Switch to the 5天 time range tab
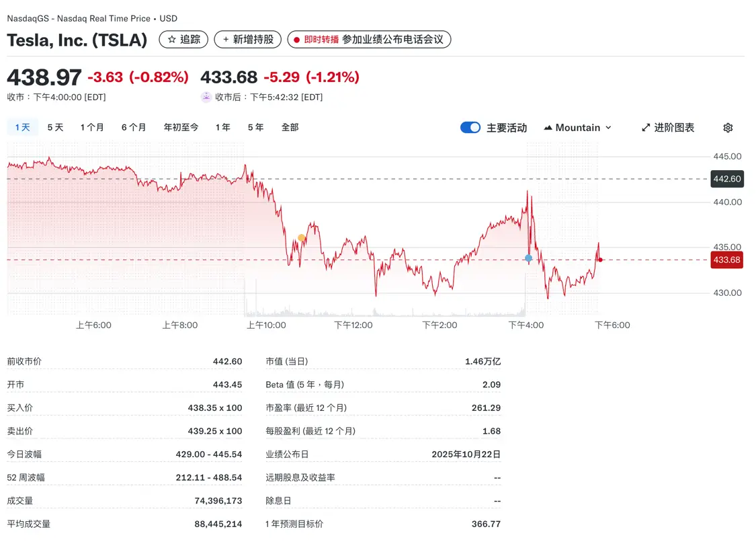The height and width of the screenshot is (548, 756). 55,126
